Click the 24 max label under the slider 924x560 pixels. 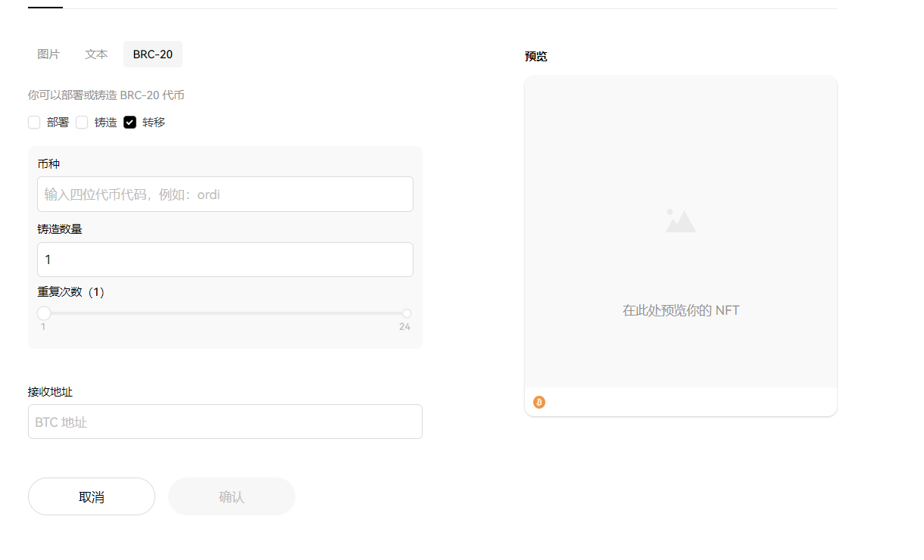404,327
